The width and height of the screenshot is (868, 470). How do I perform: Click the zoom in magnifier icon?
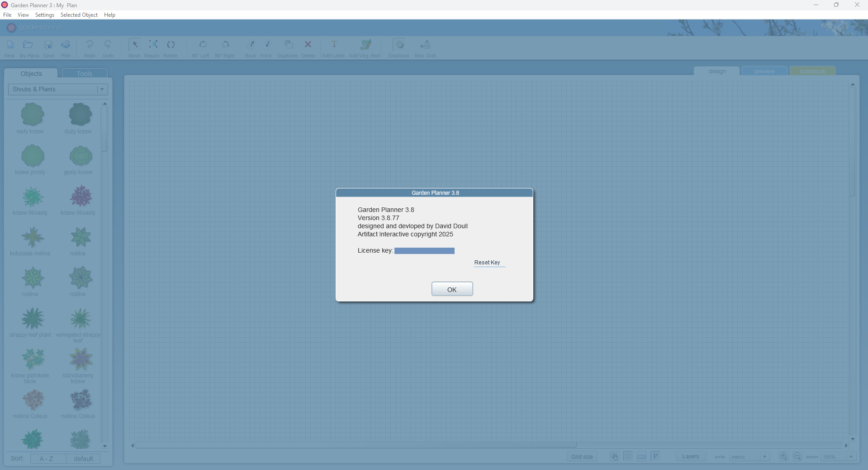(x=783, y=456)
